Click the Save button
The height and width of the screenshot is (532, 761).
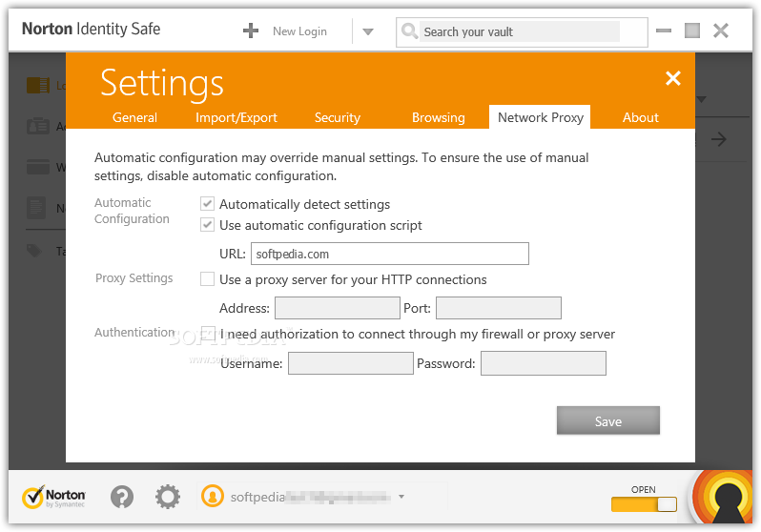[x=608, y=420]
